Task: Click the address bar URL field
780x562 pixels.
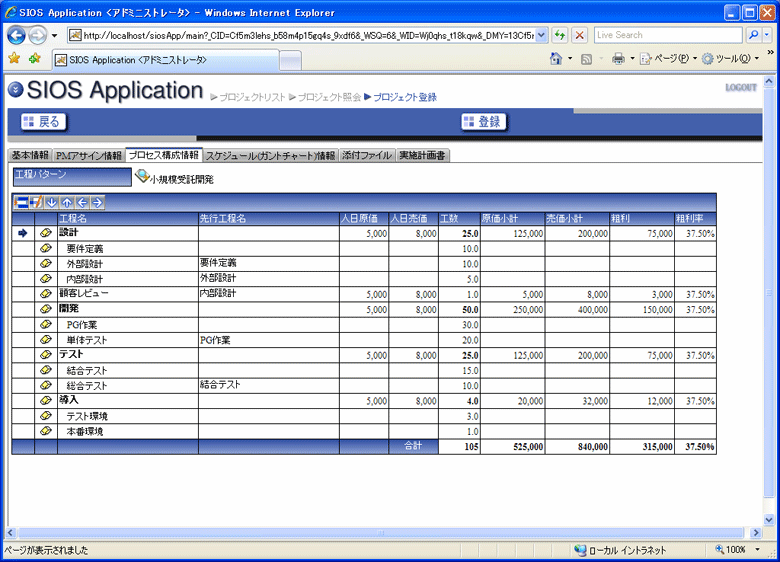Action: (x=308, y=35)
